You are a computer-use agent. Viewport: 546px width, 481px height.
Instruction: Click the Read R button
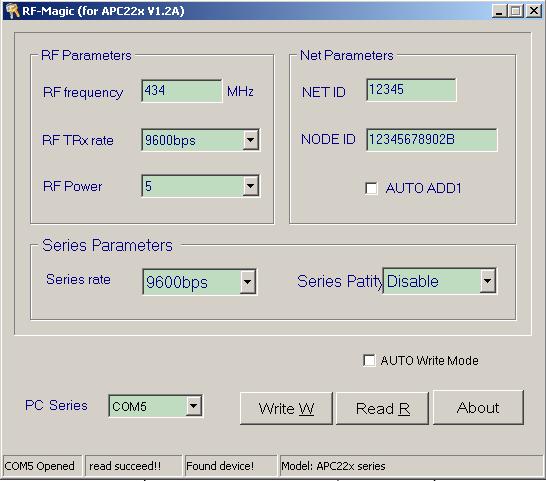(x=382, y=408)
